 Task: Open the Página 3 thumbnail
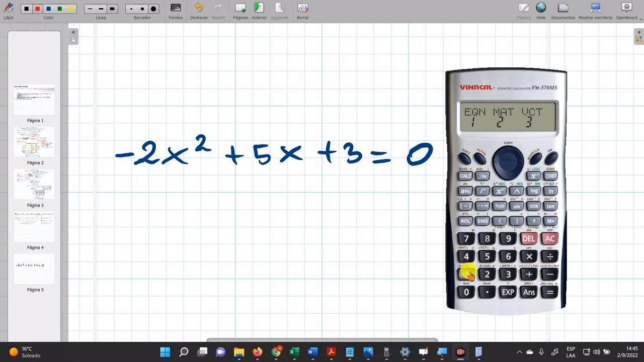34,184
